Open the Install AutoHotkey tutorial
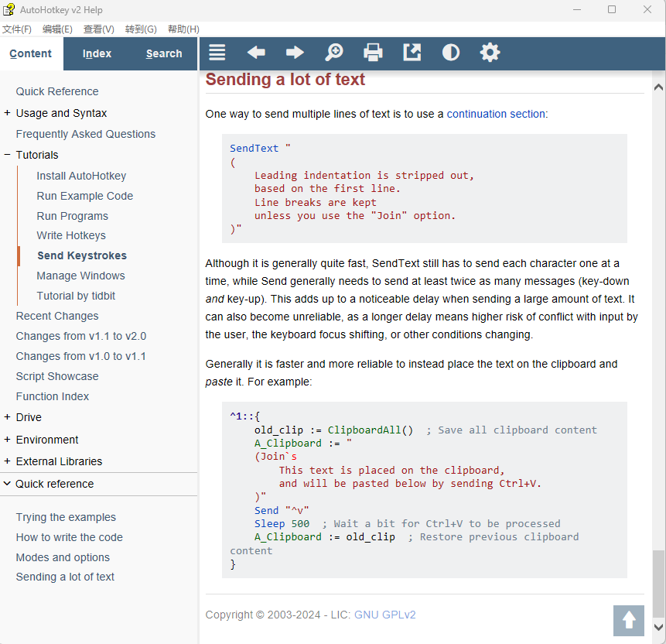Screen dimensions: 666x644 (x=81, y=176)
